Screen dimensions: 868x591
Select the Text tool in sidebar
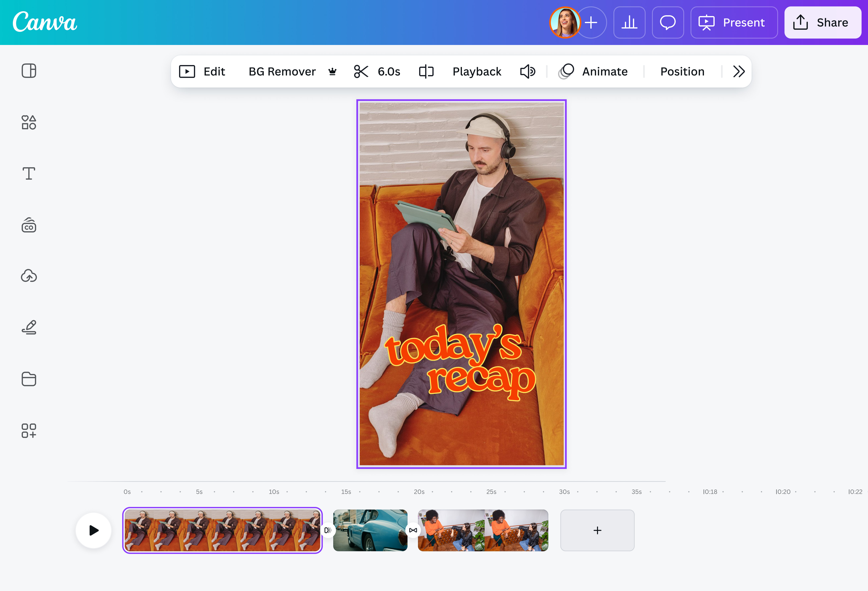click(x=29, y=173)
